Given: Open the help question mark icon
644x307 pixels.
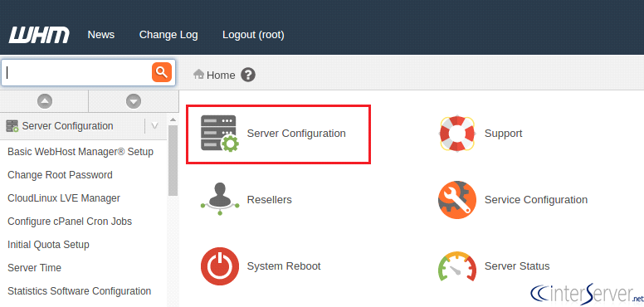Looking at the screenshot, I should pyautogui.click(x=248, y=75).
